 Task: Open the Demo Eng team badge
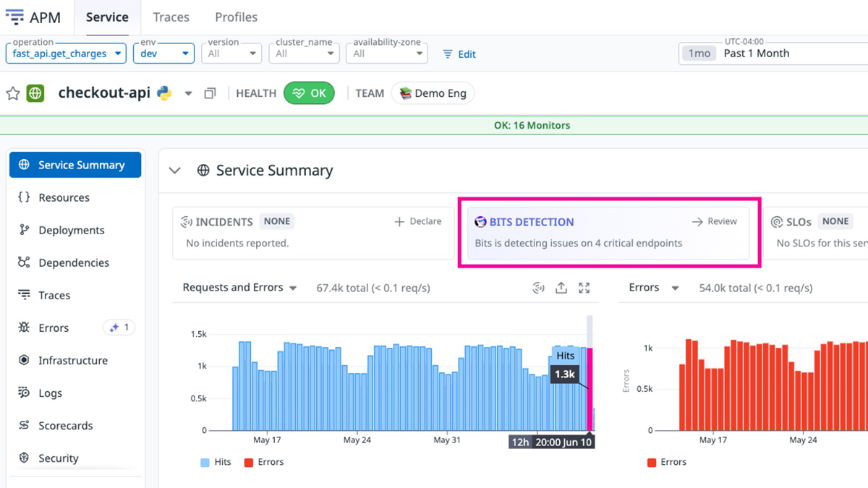tap(433, 93)
